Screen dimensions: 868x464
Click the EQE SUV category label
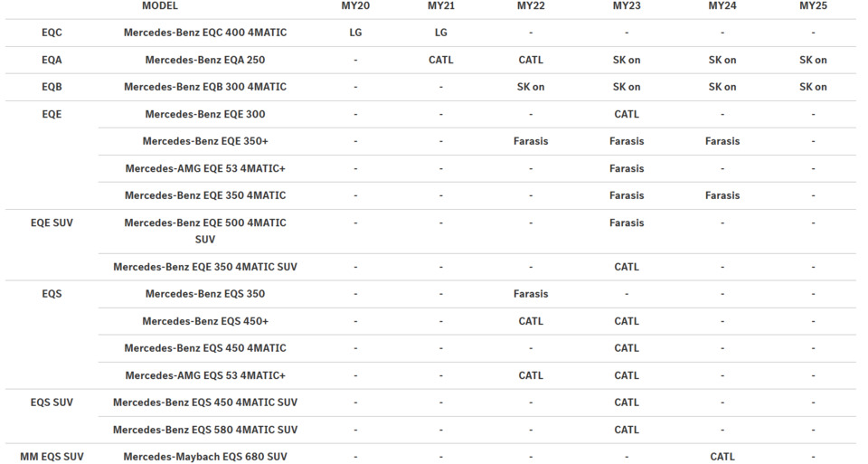pyautogui.click(x=52, y=223)
